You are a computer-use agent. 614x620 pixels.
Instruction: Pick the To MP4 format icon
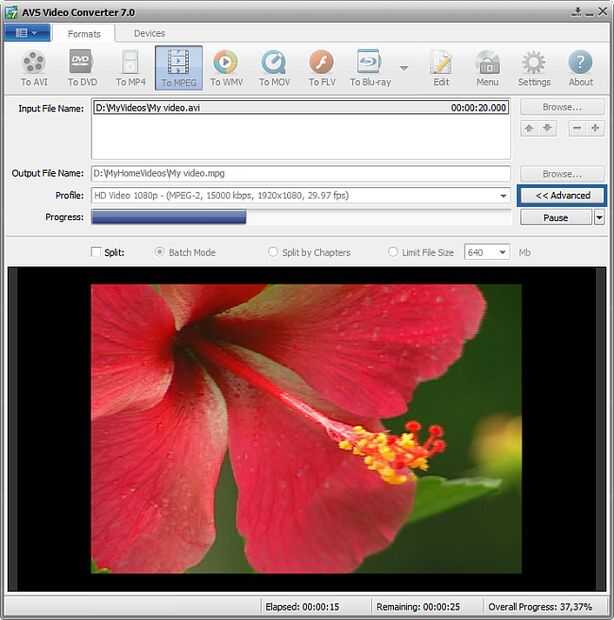[130, 68]
